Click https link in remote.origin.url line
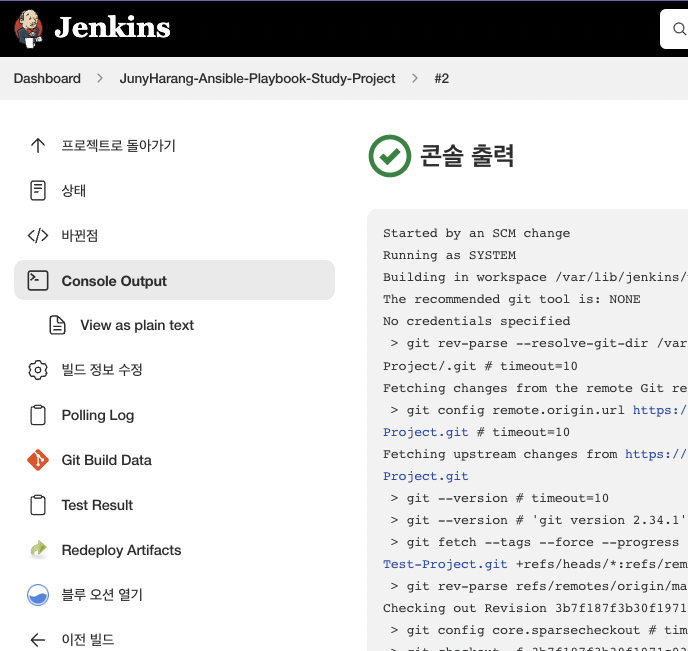 (x=660, y=410)
